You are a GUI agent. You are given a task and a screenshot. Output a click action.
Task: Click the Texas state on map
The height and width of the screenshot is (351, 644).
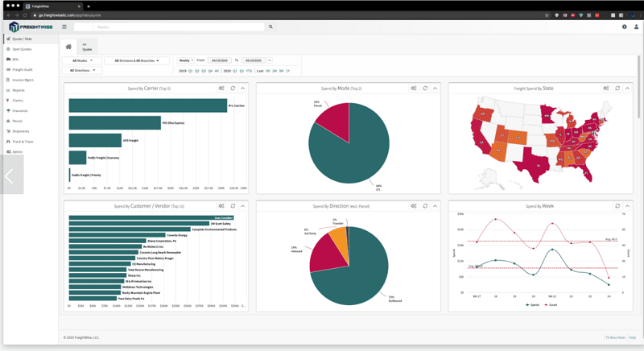pos(536,163)
